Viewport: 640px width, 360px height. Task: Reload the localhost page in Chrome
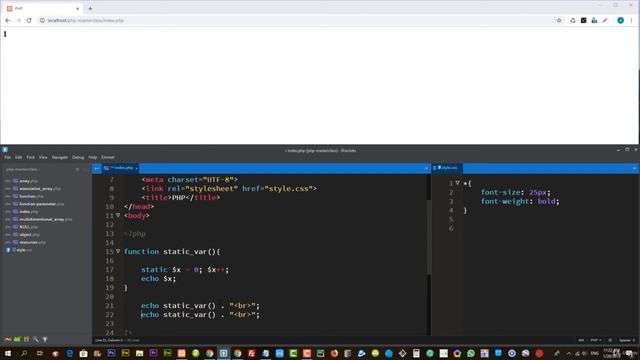tap(29, 20)
